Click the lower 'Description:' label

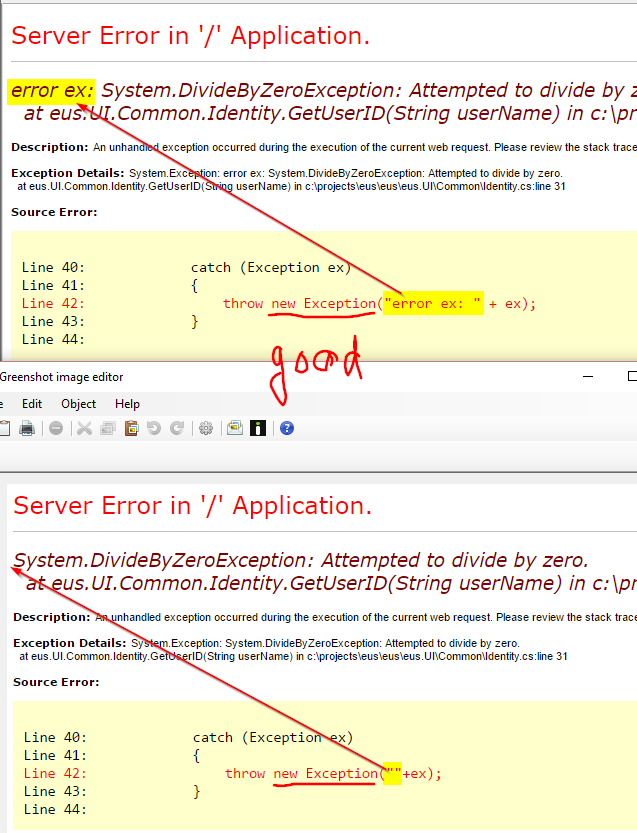click(x=52, y=617)
